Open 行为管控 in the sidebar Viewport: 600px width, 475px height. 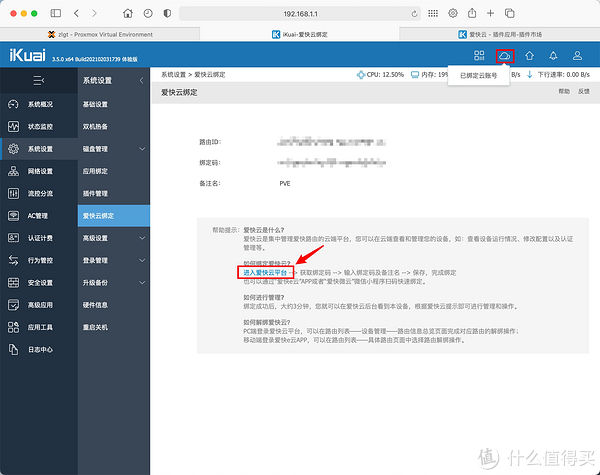point(39,260)
